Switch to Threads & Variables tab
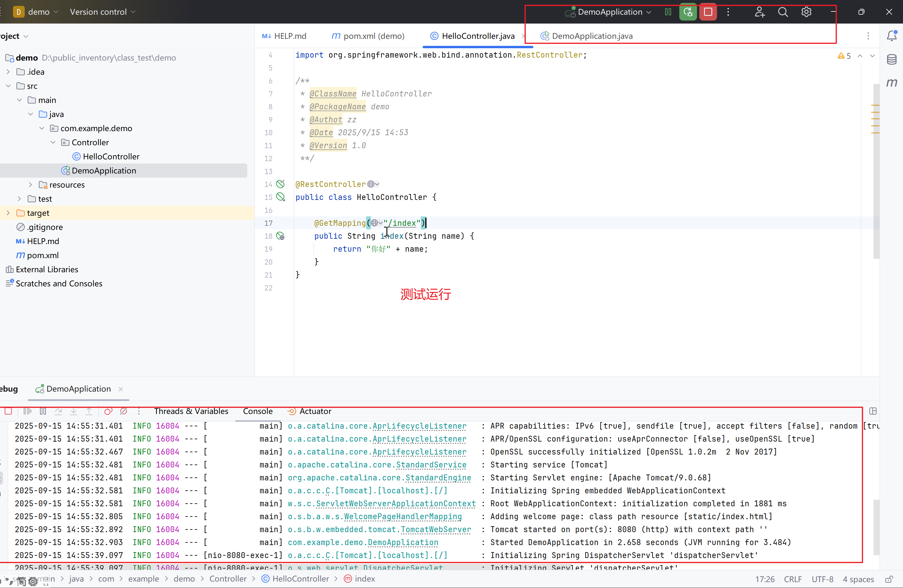 point(191,411)
